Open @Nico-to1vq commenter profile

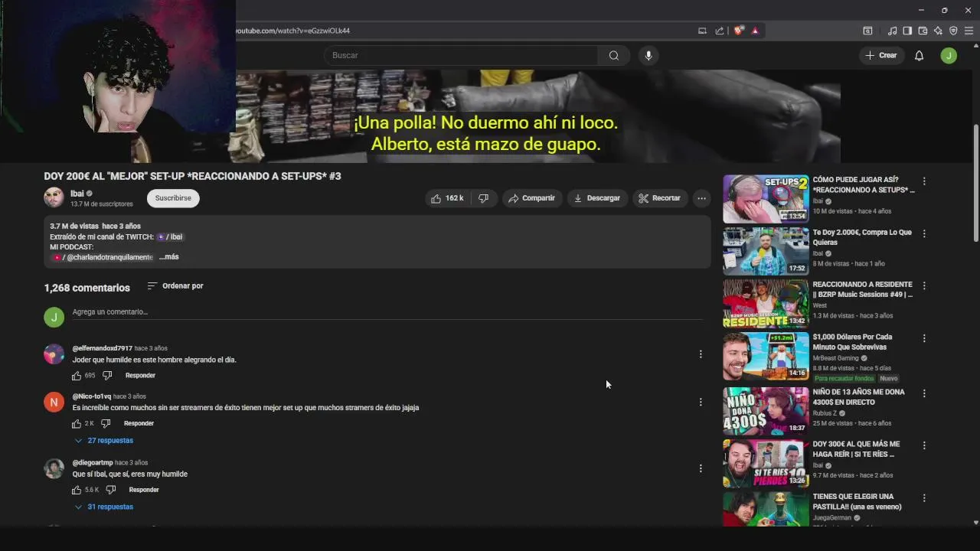click(91, 396)
